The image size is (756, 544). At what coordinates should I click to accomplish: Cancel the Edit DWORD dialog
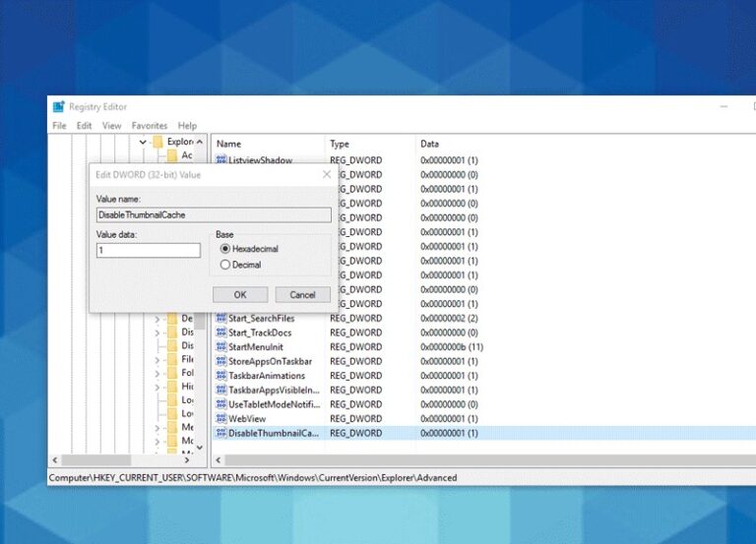point(303,295)
